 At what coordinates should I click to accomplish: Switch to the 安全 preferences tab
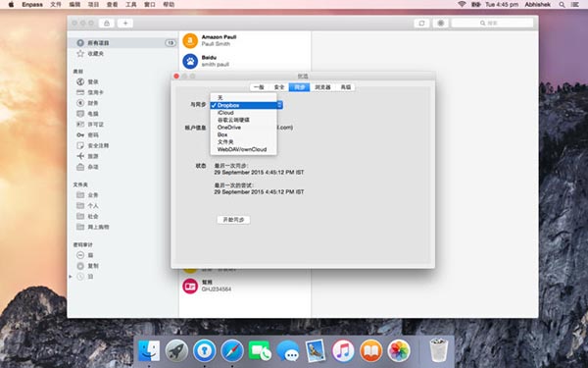pos(279,87)
